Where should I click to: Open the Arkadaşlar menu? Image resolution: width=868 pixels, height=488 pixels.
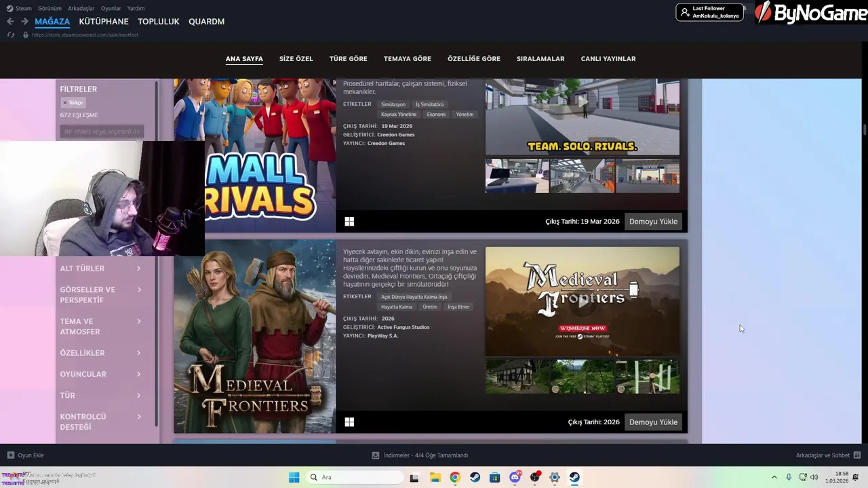81,8
